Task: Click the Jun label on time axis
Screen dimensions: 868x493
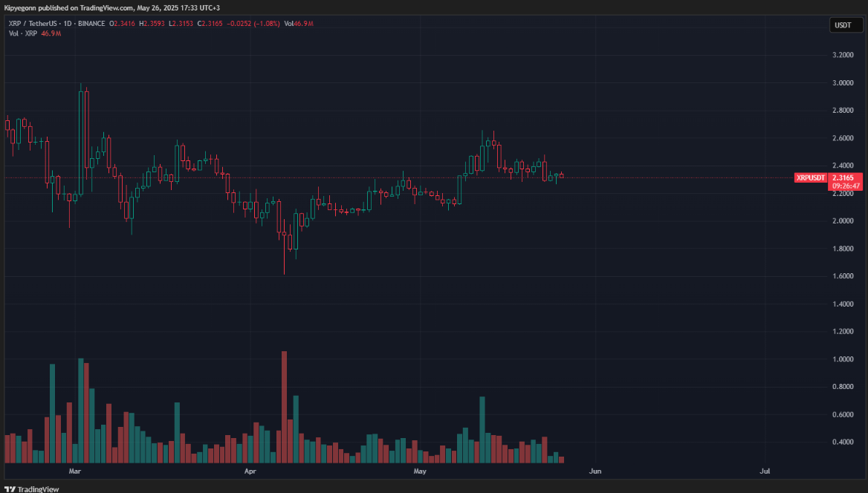Action: (x=595, y=471)
